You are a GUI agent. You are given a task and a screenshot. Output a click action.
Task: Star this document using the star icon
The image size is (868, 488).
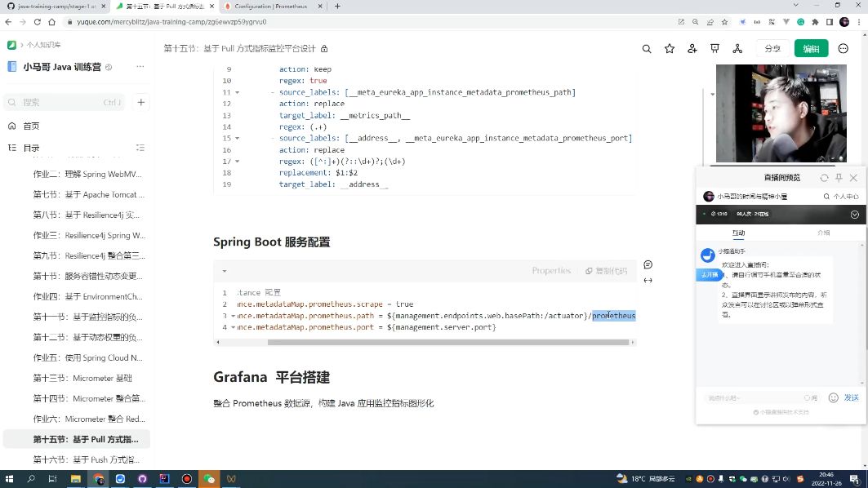(670, 49)
